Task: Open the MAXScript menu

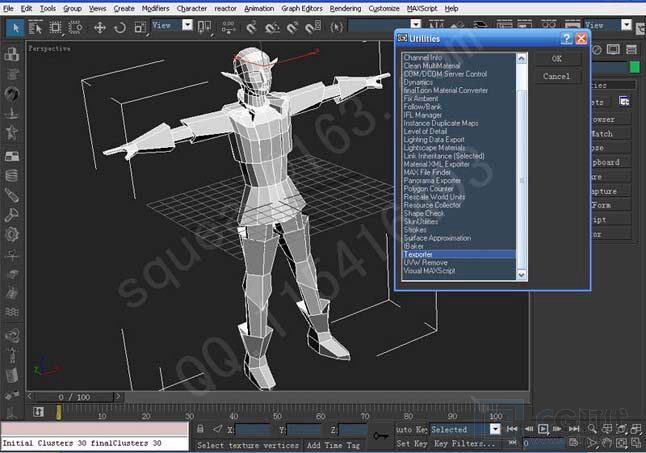Action: click(422, 8)
